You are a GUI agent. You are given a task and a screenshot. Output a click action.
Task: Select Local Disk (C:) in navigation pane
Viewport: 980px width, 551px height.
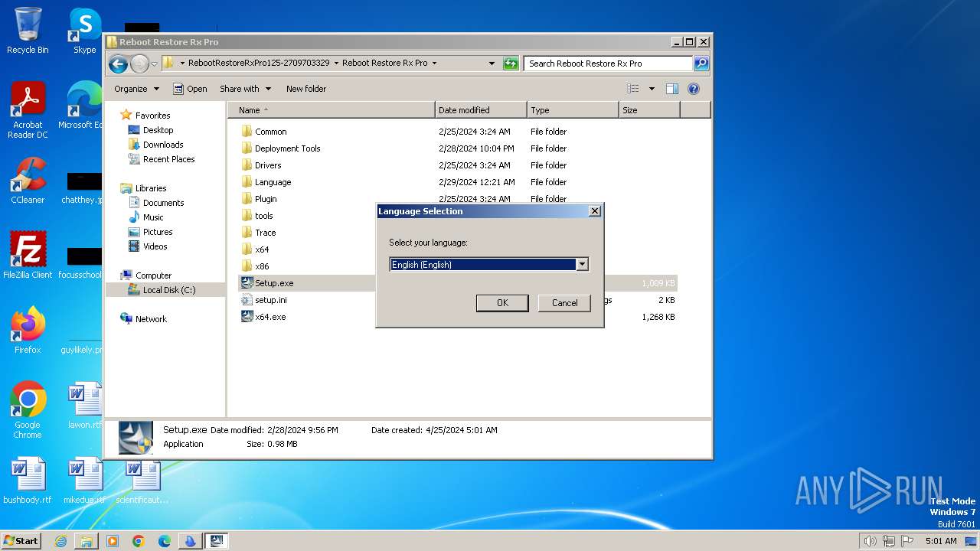tap(162, 290)
